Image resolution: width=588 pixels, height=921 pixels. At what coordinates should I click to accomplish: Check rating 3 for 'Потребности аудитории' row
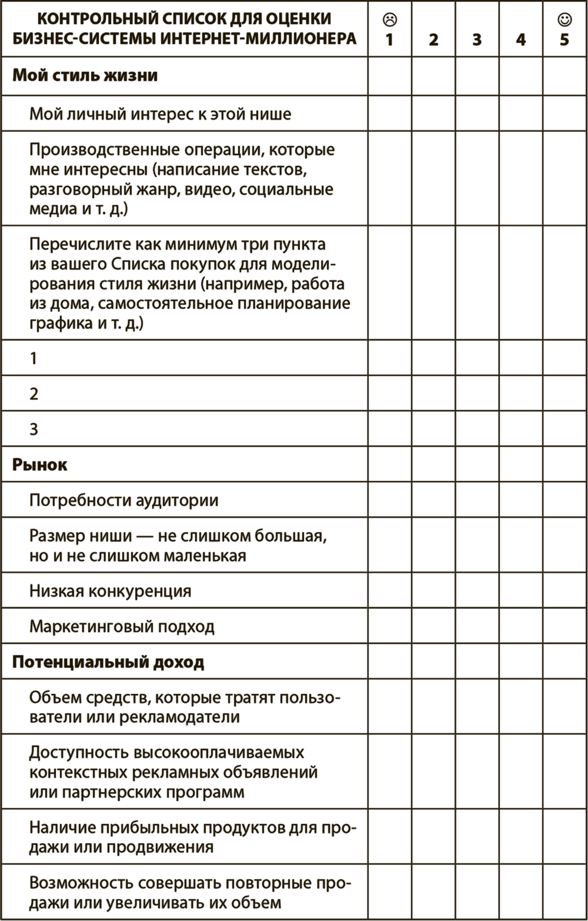(477, 500)
